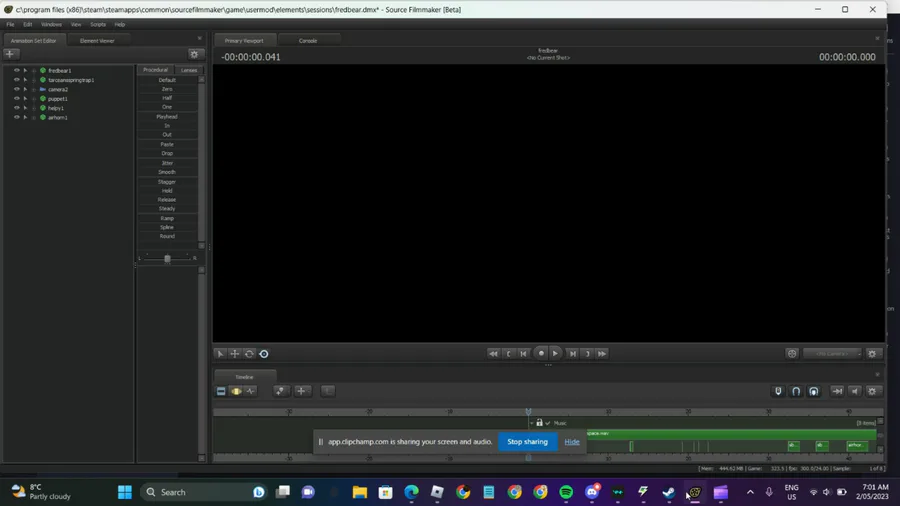Click the timeline mute speaker icon

click(x=855, y=391)
